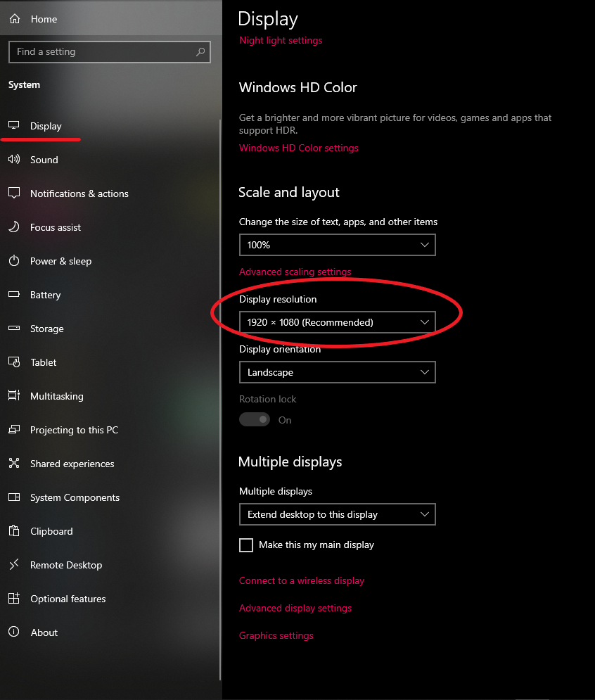Click the Projecting to this PC icon
Viewport: 595px width, 700px height.
(14, 429)
